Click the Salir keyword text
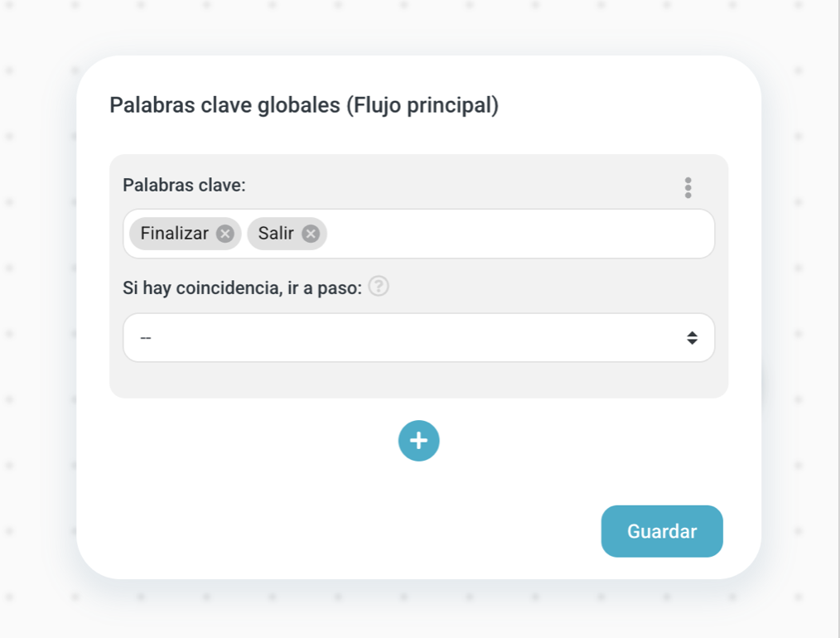This screenshot has width=840, height=638. [x=276, y=234]
